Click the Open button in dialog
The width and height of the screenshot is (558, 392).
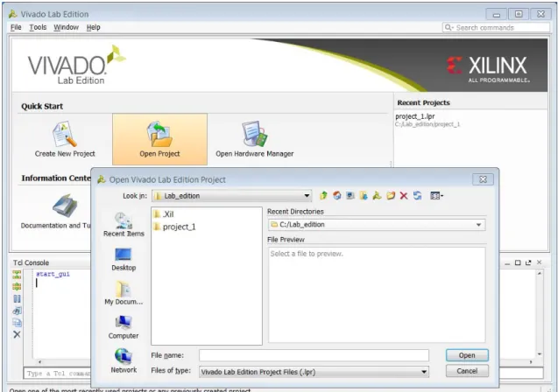pyautogui.click(x=467, y=355)
